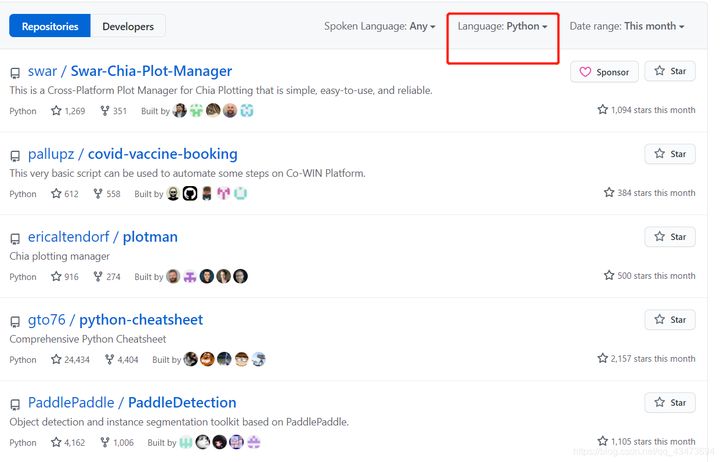720x462 pixels.
Task: Open the fourth contributor avatar of plotman
Action: coord(224,276)
